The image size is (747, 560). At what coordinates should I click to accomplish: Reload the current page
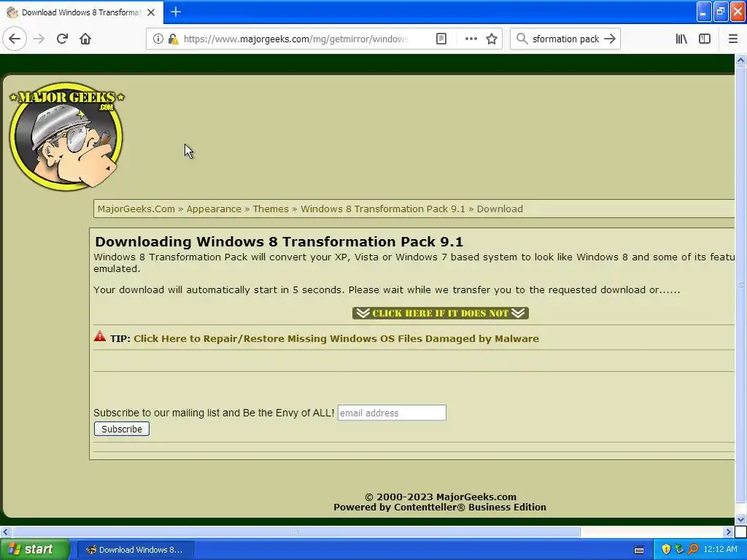pyautogui.click(x=62, y=39)
